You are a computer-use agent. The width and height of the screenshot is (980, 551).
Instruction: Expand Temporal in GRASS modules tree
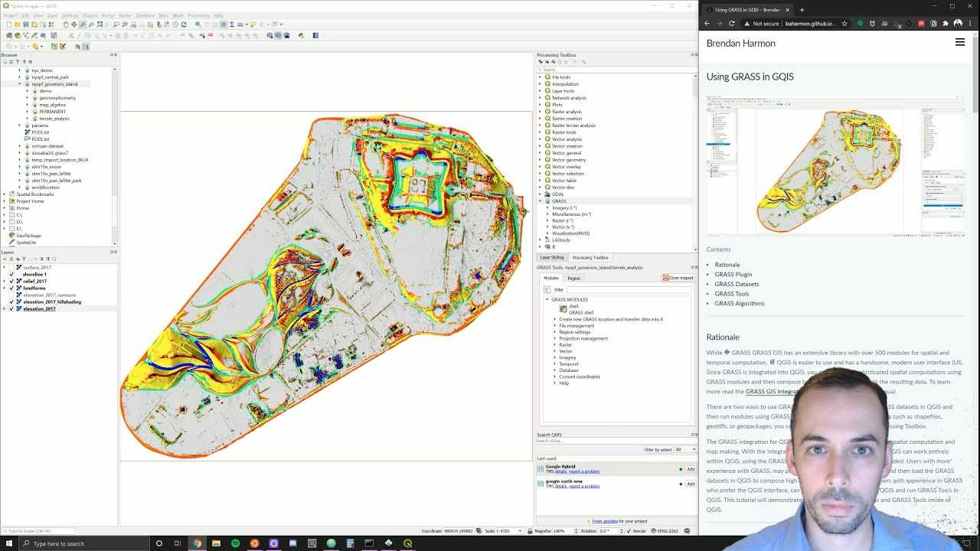(x=555, y=364)
